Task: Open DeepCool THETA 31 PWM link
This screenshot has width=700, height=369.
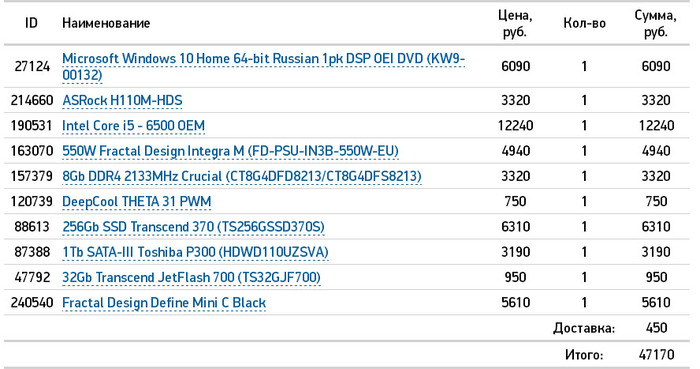Action: (137, 202)
